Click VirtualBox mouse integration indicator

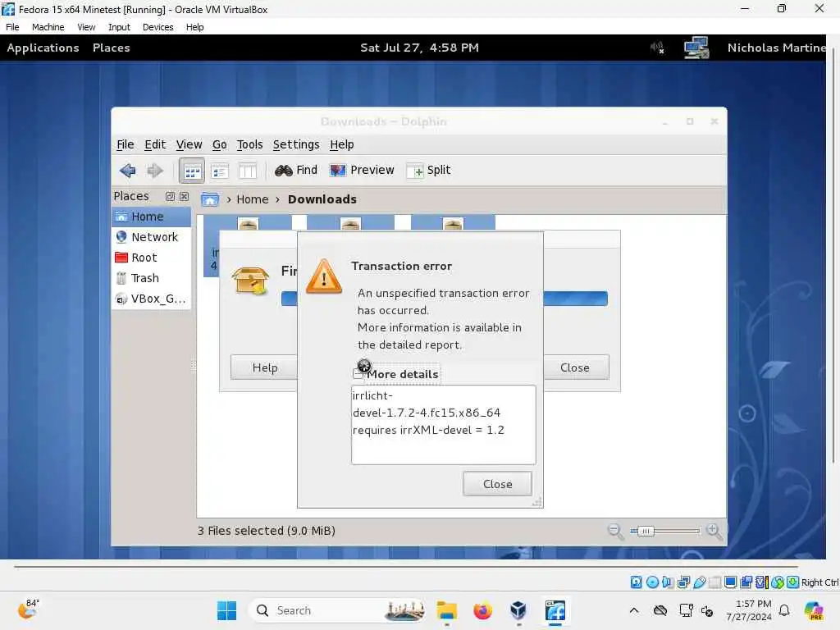coord(778,582)
